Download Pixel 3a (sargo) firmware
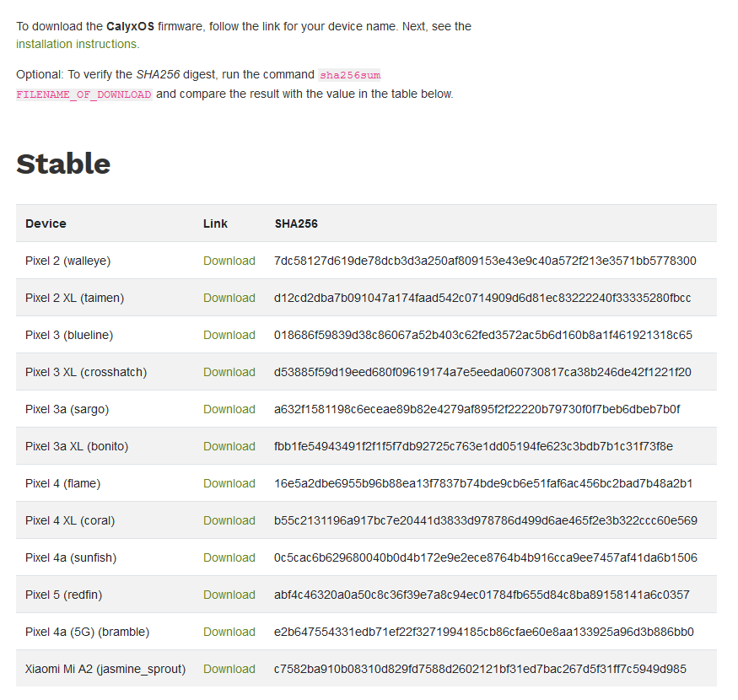This screenshot has width=738, height=700. click(229, 409)
